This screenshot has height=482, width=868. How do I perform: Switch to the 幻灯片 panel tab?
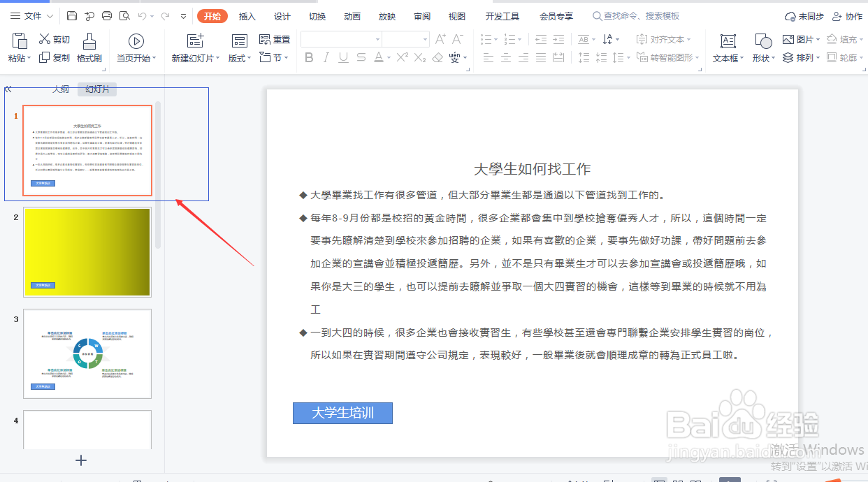pyautogui.click(x=96, y=89)
